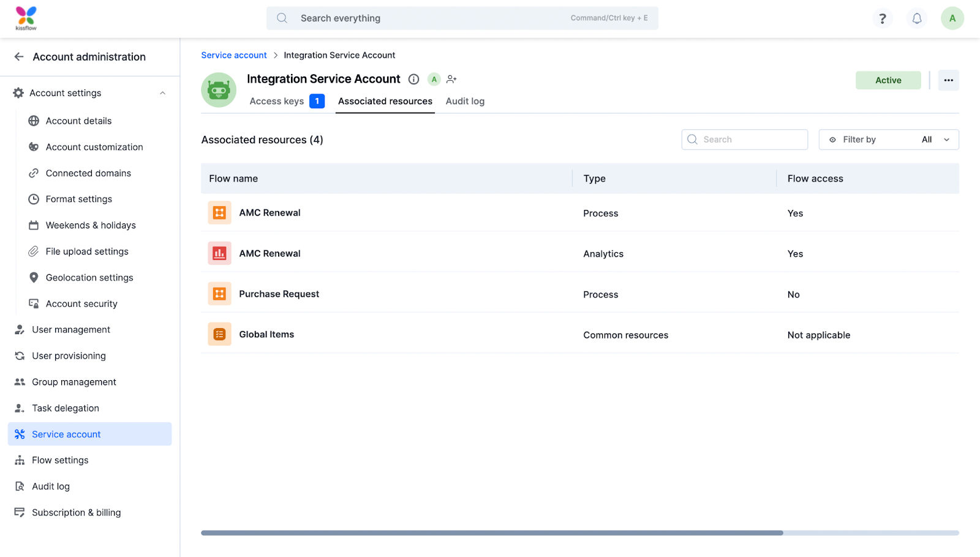Click the Kissflow logo
Screen dimensions: 980x557
point(26,18)
